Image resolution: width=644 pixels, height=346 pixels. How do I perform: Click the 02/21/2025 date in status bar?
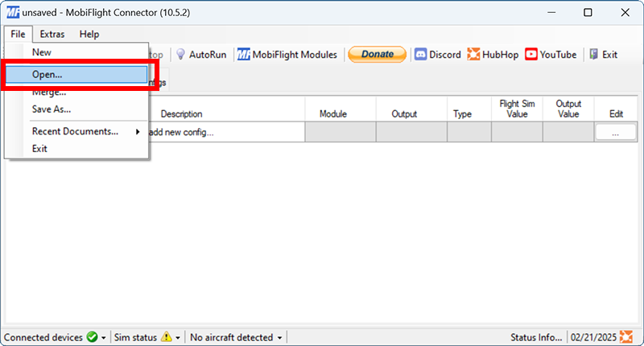click(593, 337)
